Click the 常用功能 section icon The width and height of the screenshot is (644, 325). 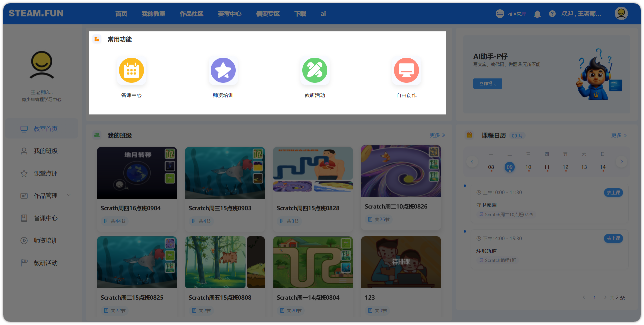(97, 39)
